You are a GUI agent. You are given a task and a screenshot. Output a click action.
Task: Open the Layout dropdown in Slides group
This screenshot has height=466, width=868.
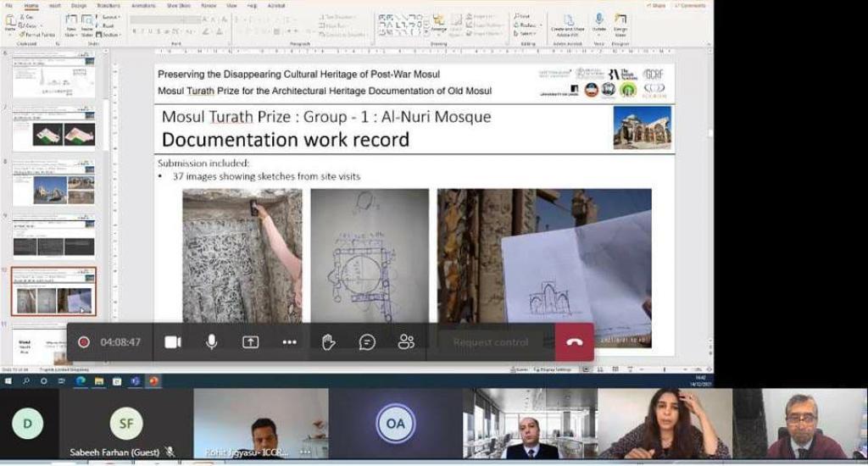(110, 17)
